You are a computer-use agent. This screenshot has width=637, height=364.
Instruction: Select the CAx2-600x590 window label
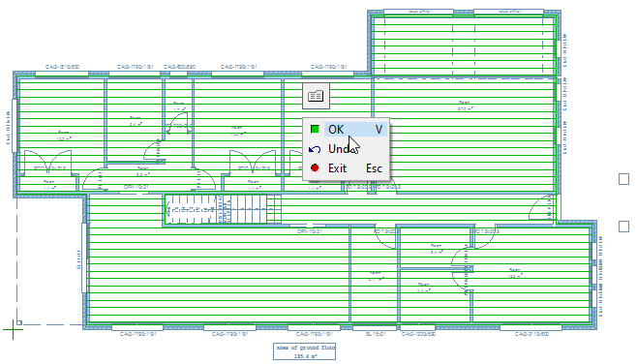coord(179,67)
